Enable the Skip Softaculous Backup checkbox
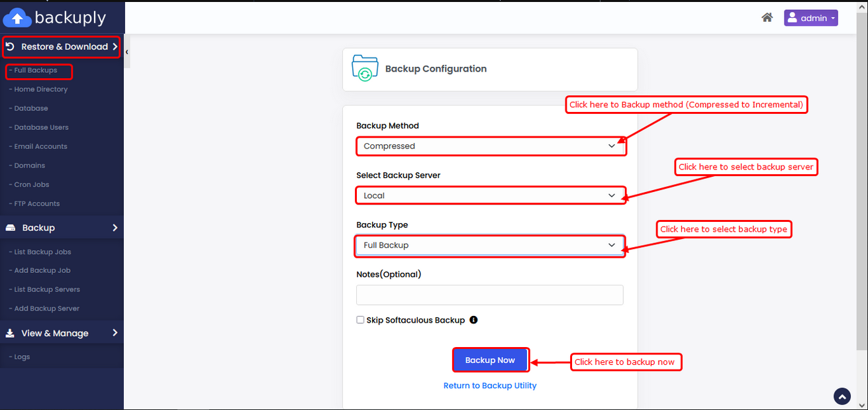The width and height of the screenshot is (868, 410). pyautogui.click(x=360, y=320)
